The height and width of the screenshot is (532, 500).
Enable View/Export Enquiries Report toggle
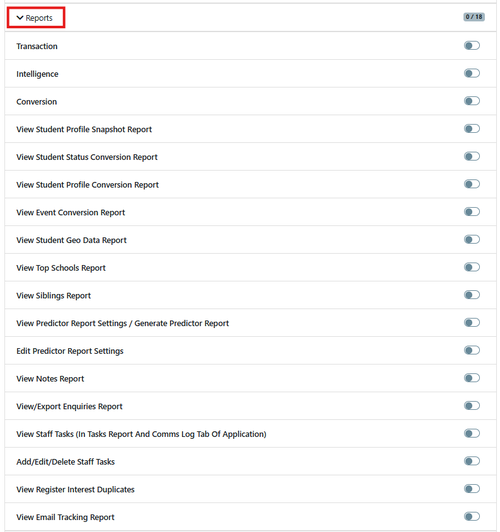472,406
